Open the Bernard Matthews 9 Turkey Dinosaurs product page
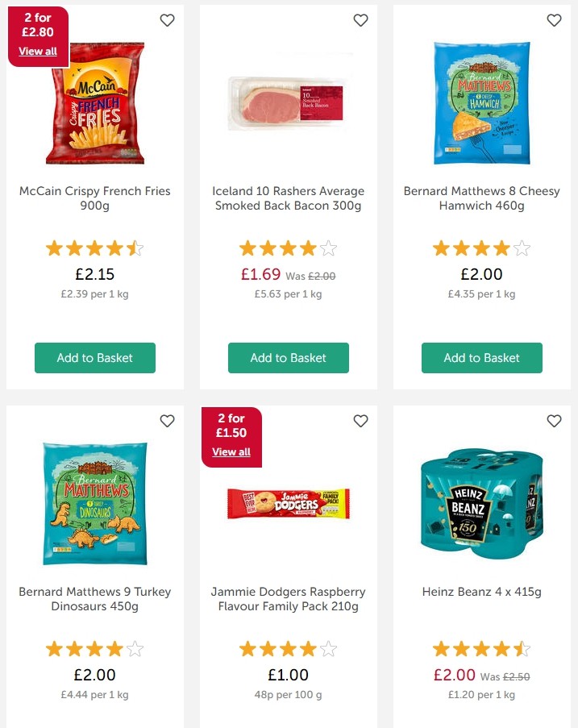Image resolution: width=578 pixels, height=728 pixels. pos(95,599)
